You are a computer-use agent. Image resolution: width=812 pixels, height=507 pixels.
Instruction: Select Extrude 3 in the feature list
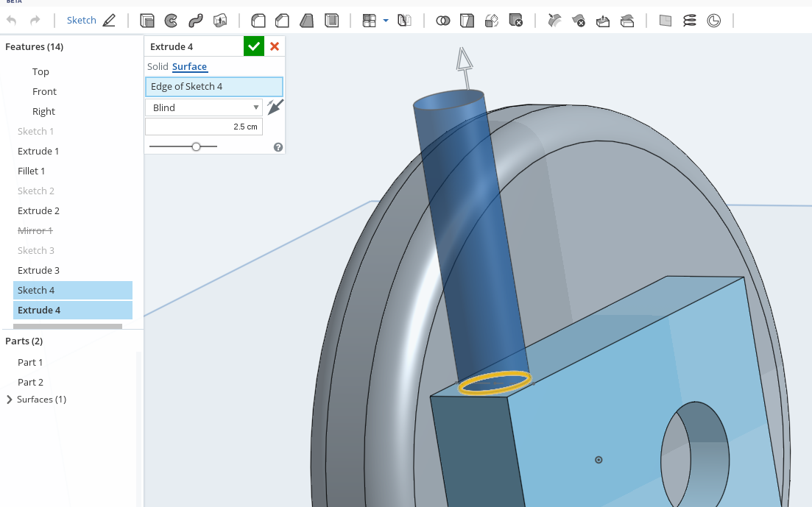39,271
